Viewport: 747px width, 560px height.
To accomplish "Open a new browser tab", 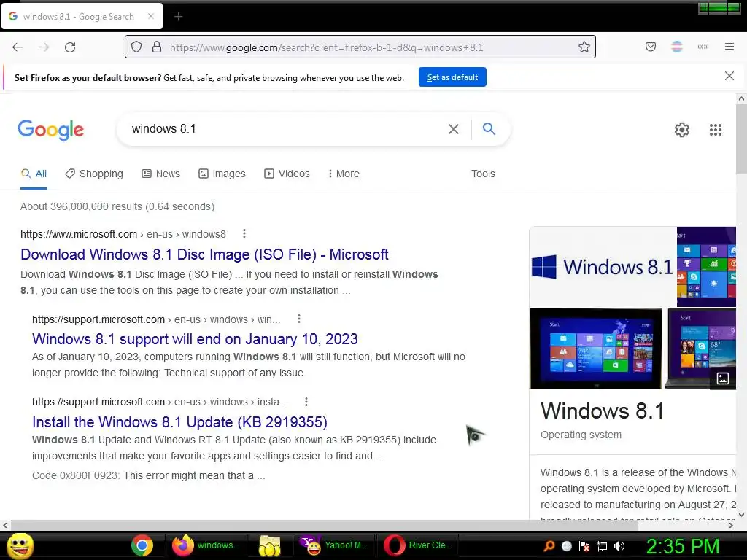I will 178,17.
